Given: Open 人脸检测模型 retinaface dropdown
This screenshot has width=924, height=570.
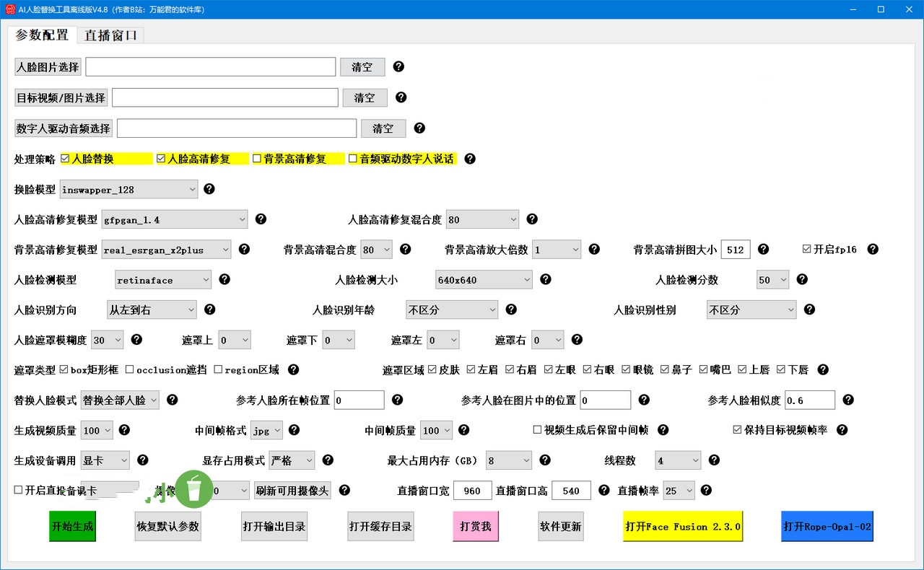Looking at the screenshot, I should 163,280.
